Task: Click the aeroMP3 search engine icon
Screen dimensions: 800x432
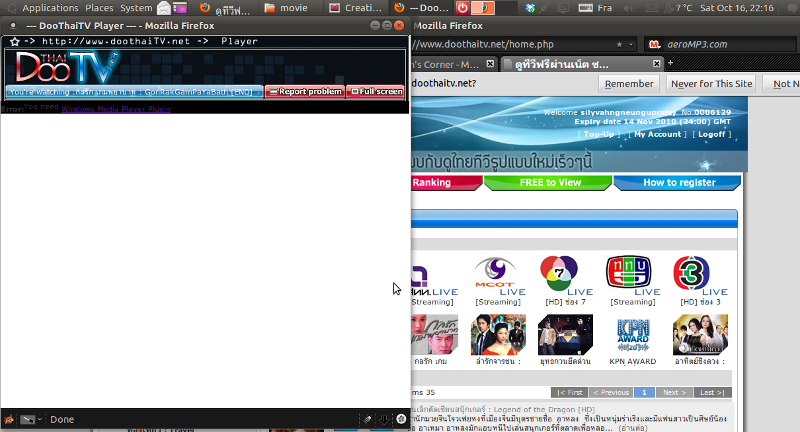Action: (655, 44)
